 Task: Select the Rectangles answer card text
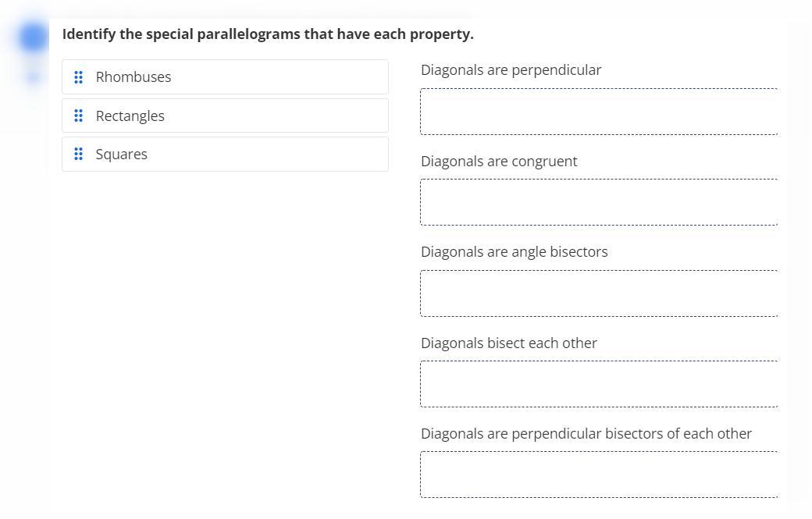tap(130, 116)
